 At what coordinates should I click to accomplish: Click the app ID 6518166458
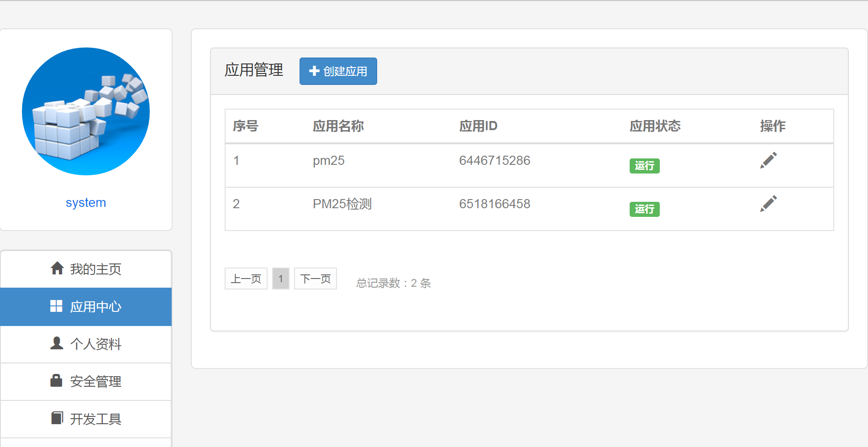494,204
